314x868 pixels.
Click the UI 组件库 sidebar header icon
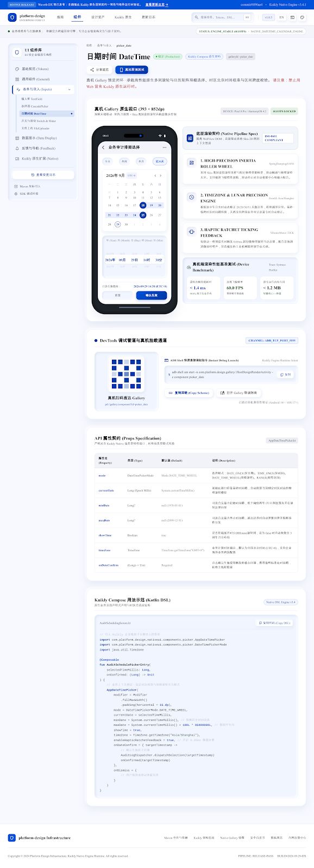[17, 52]
